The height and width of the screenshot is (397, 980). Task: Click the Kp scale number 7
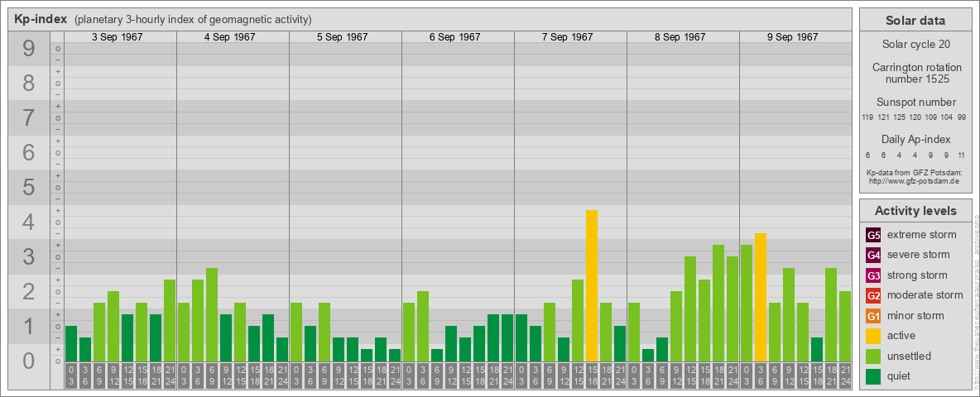29,117
